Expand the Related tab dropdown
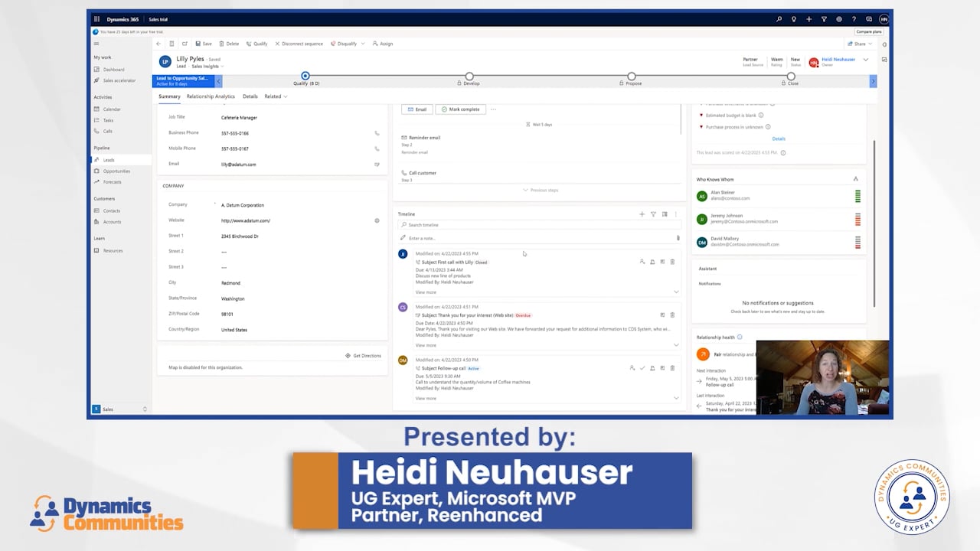The width and height of the screenshot is (980, 551). pos(276,96)
